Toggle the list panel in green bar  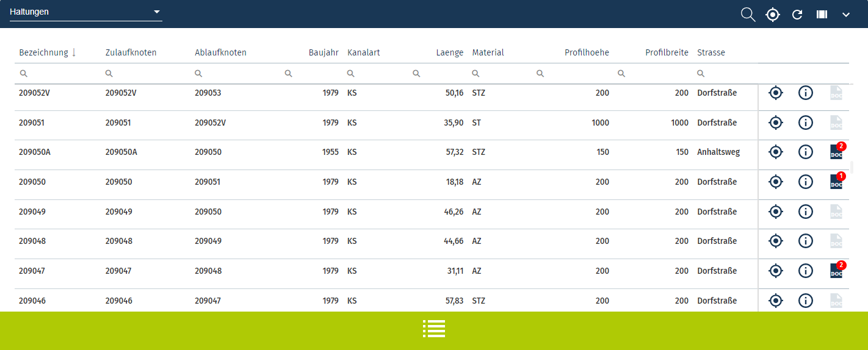[434, 329]
